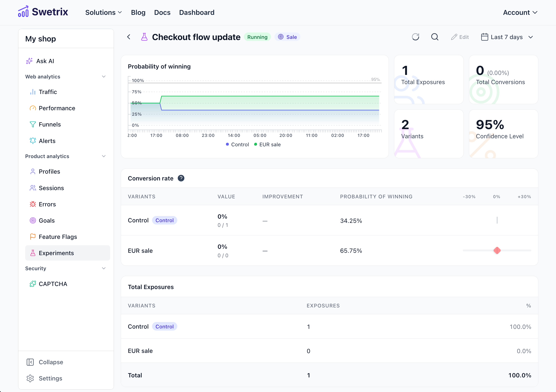Click the refresh icon in the header
556x392 pixels.
click(x=415, y=37)
